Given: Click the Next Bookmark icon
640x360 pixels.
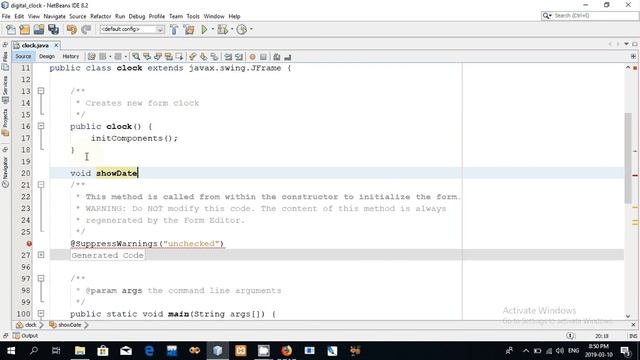Looking at the screenshot, I should [x=203, y=57].
